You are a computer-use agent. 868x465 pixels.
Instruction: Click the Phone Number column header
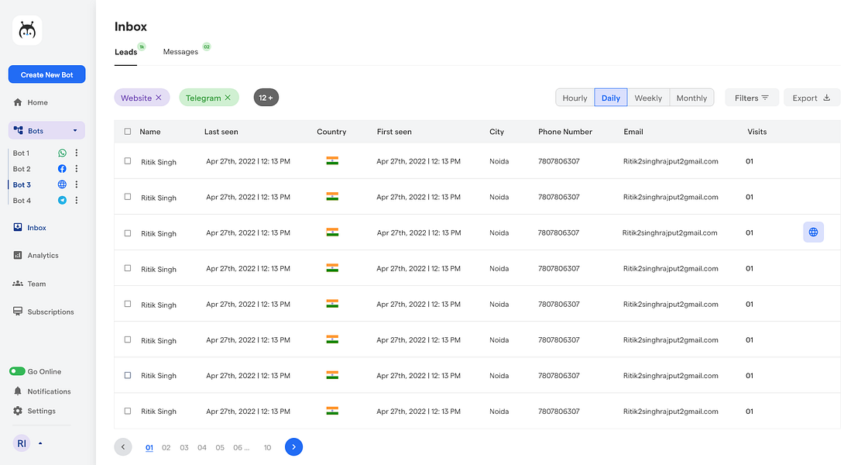(565, 131)
